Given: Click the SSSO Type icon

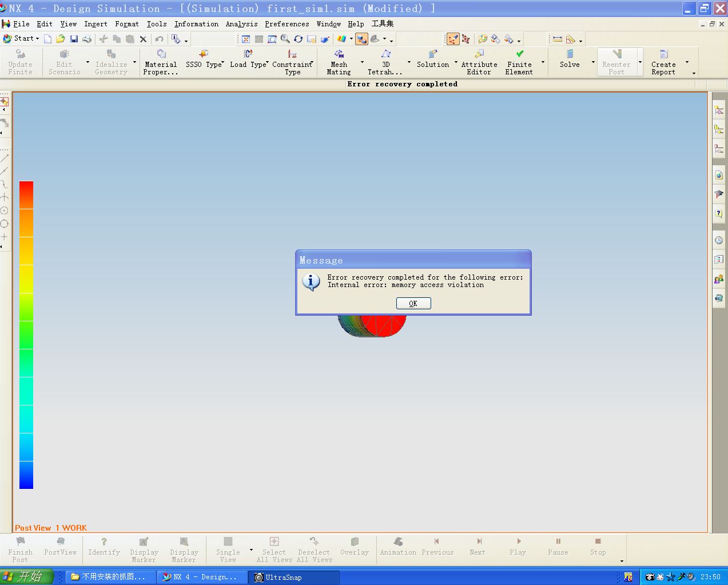Looking at the screenshot, I should (203, 59).
